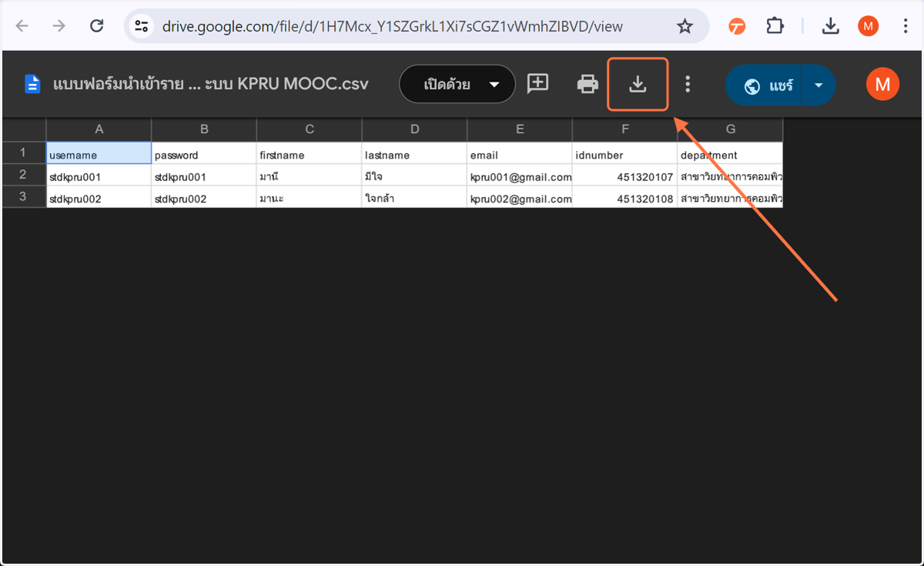Click the แชร์ share button
The height and width of the screenshot is (566, 924).
(x=764, y=85)
